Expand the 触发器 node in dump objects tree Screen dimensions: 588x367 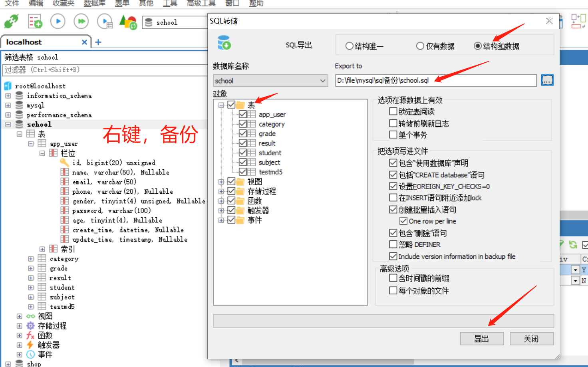[221, 210]
